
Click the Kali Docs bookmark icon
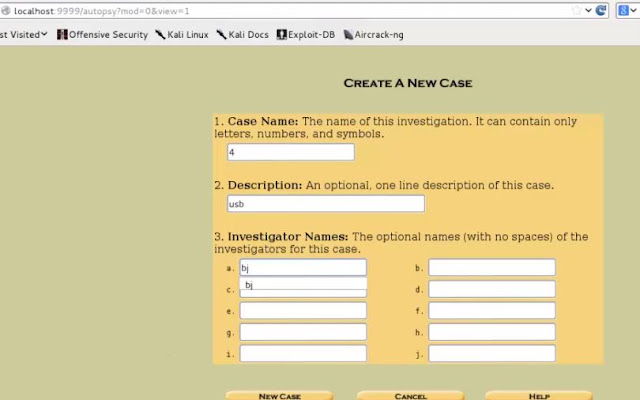point(221,35)
